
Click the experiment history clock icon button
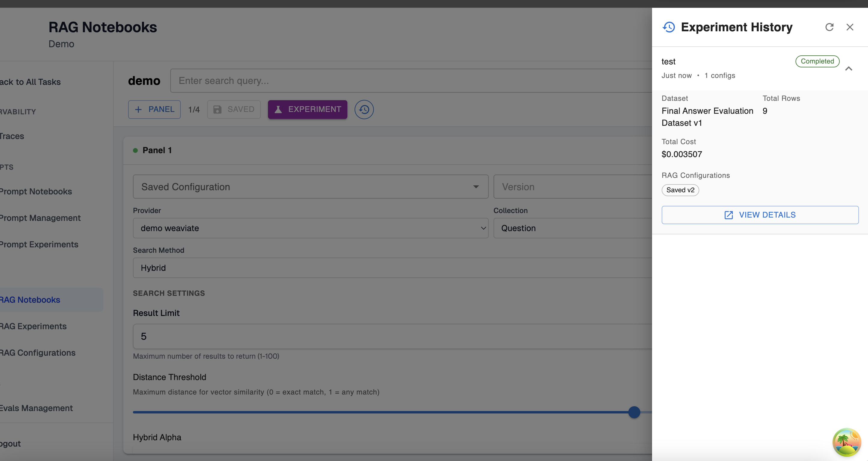click(x=364, y=109)
